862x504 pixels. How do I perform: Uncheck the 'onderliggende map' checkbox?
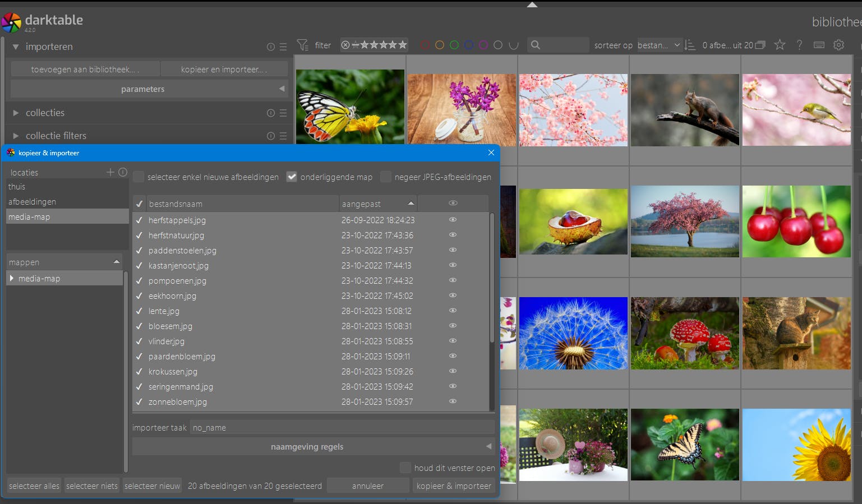292,177
